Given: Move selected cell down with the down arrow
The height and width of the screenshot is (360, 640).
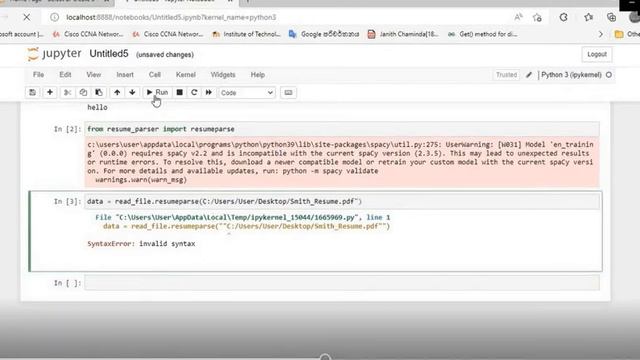Looking at the screenshot, I should (x=132, y=93).
